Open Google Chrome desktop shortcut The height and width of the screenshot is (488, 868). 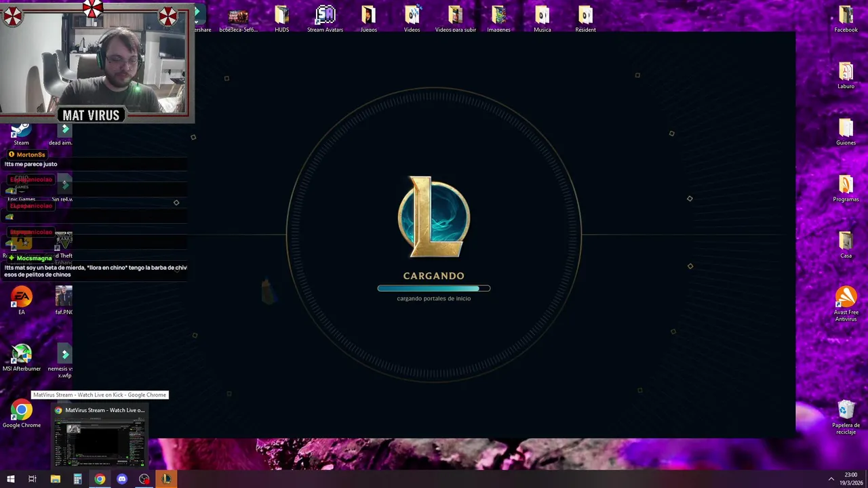click(21, 415)
